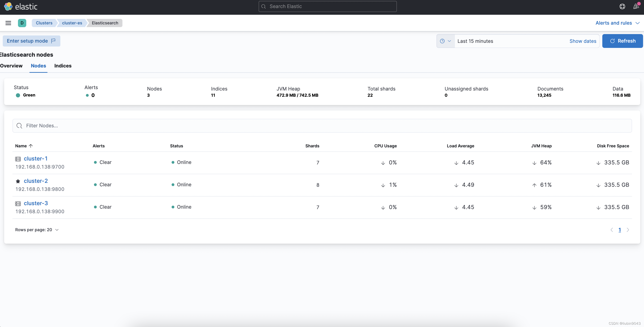Click the cluster-3 node server icon
This screenshot has width=644, height=327.
click(x=18, y=204)
